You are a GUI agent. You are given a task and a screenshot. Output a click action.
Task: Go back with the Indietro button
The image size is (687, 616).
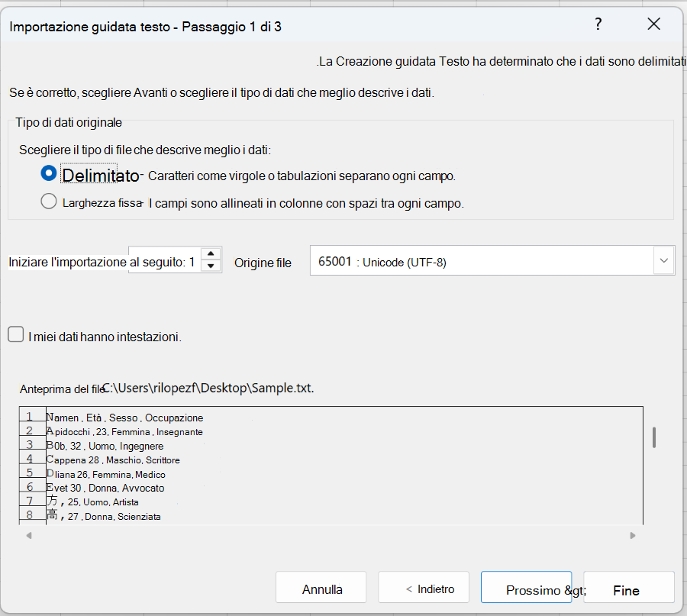click(424, 587)
